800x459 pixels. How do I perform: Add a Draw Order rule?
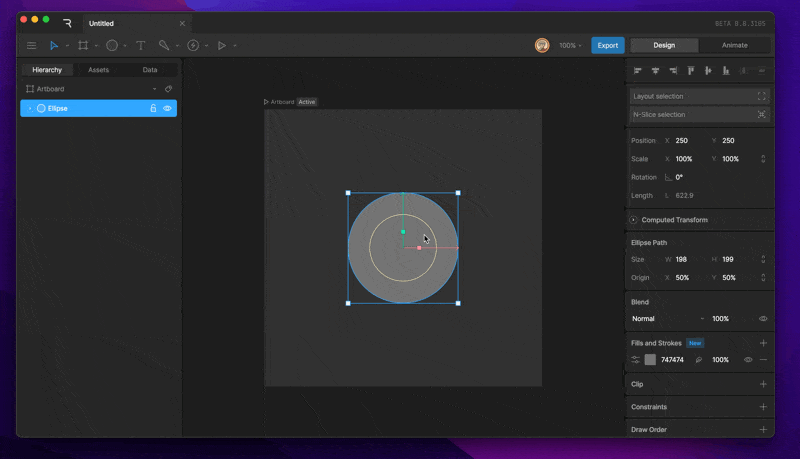tap(763, 429)
